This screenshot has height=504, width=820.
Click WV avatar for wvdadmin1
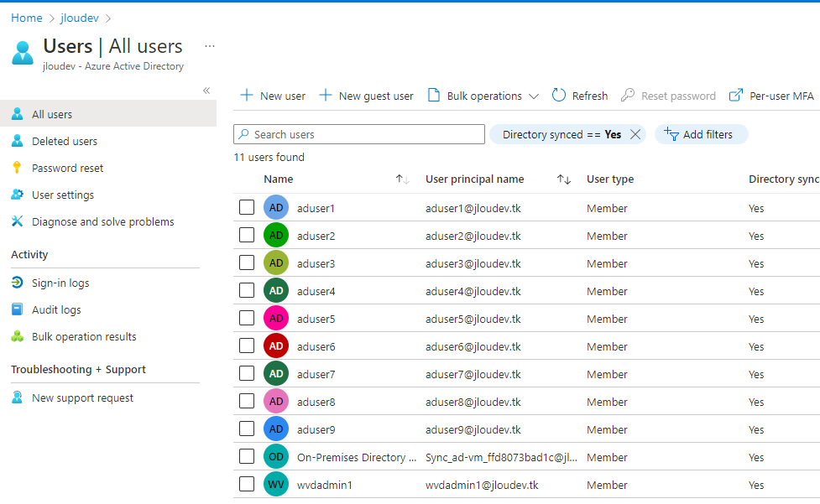pos(276,484)
